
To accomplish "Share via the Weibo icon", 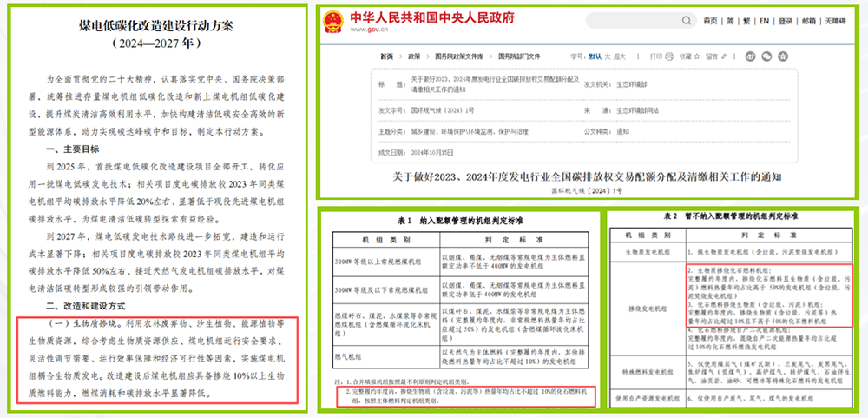I will point(751,56).
